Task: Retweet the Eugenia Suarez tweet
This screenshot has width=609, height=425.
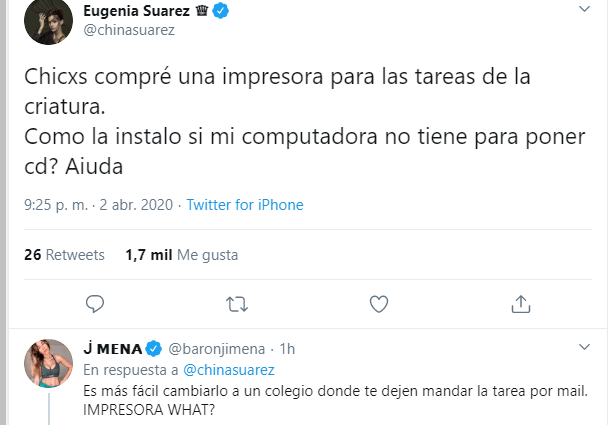Action: click(x=237, y=302)
